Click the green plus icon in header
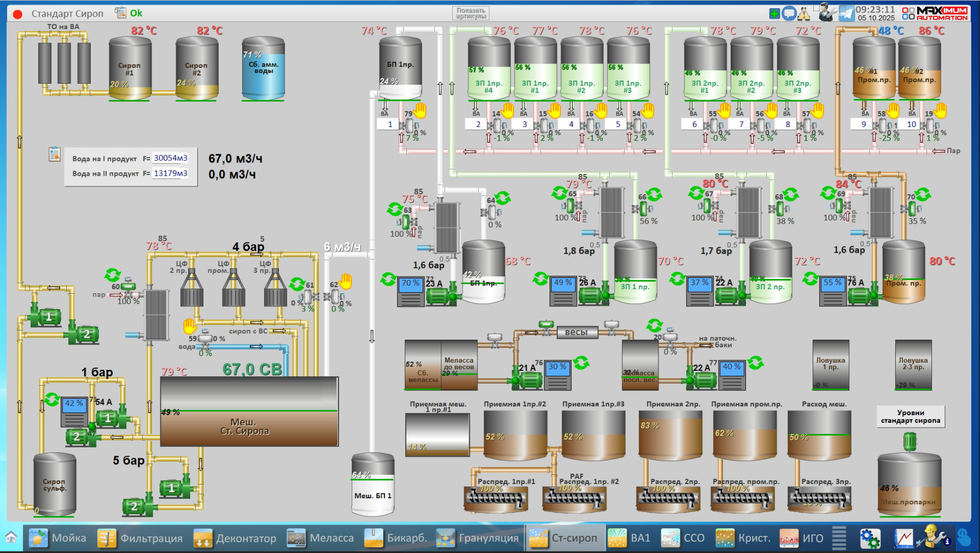 [774, 13]
